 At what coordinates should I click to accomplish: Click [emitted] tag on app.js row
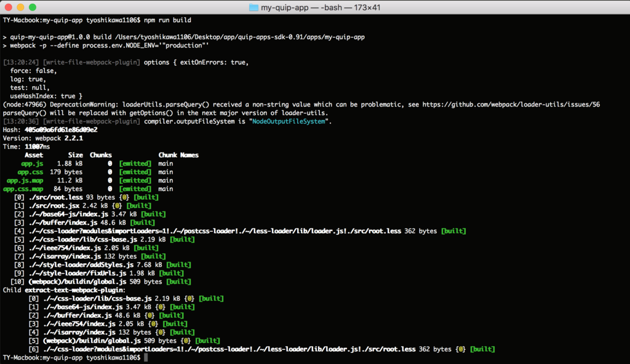135,164
